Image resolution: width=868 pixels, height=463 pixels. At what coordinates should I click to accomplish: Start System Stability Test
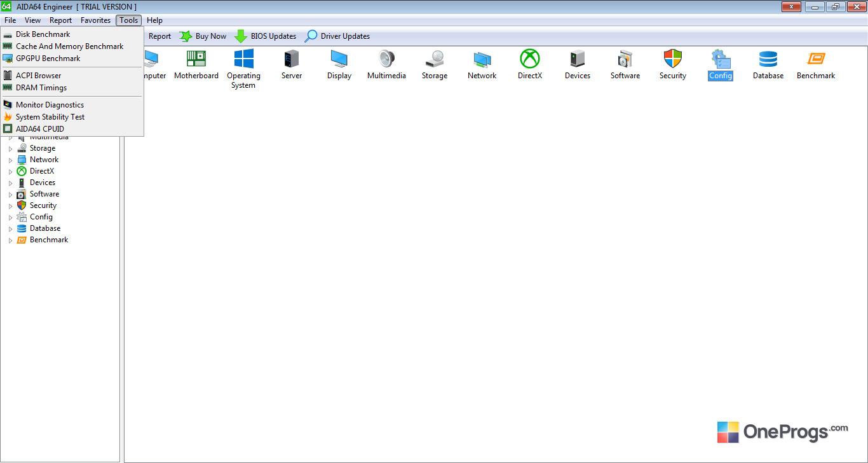pos(72,117)
